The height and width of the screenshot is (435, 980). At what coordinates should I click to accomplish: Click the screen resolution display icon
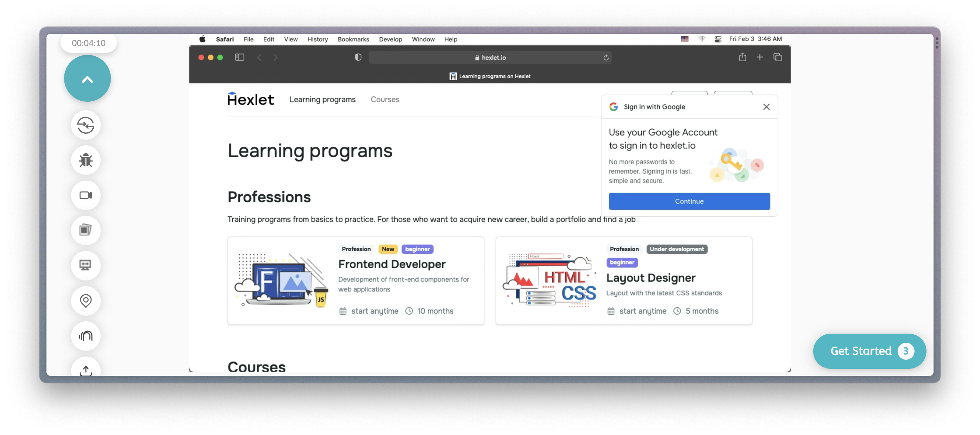tap(86, 265)
